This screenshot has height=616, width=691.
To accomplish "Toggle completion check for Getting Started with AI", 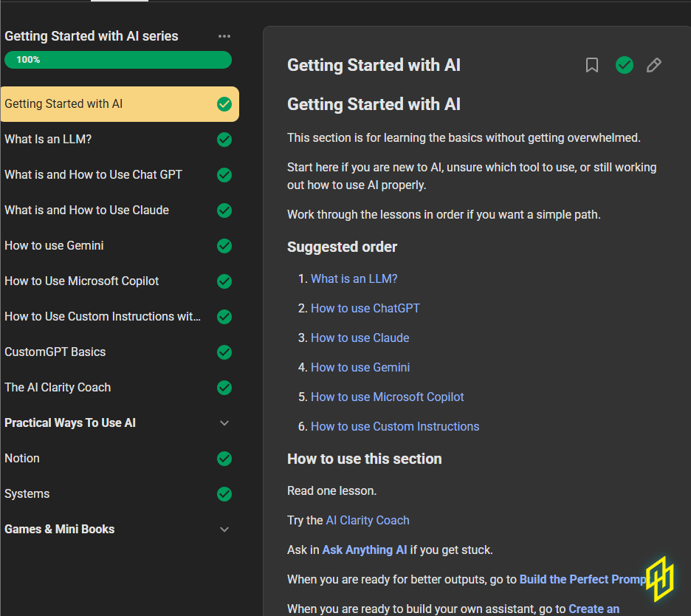I will click(224, 104).
